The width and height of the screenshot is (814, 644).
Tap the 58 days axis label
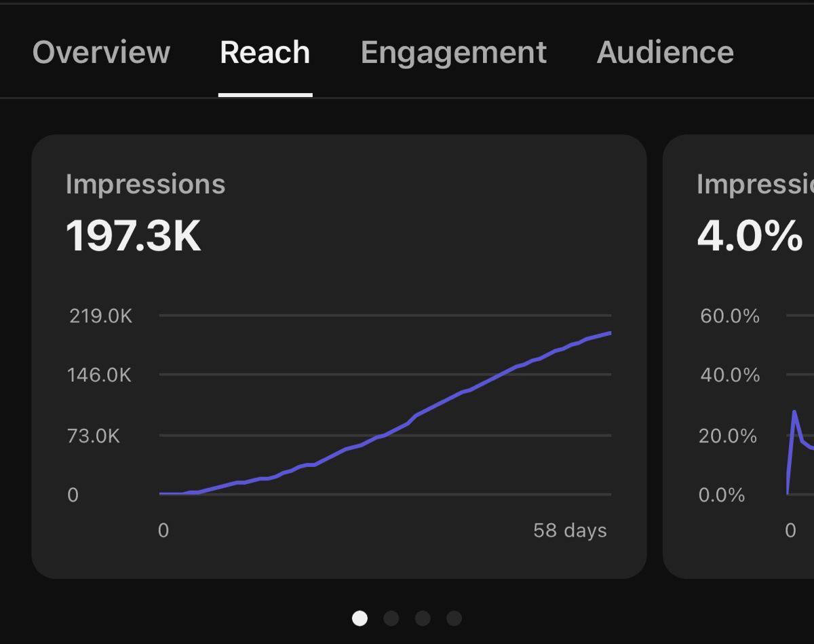pyautogui.click(x=570, y=530)
